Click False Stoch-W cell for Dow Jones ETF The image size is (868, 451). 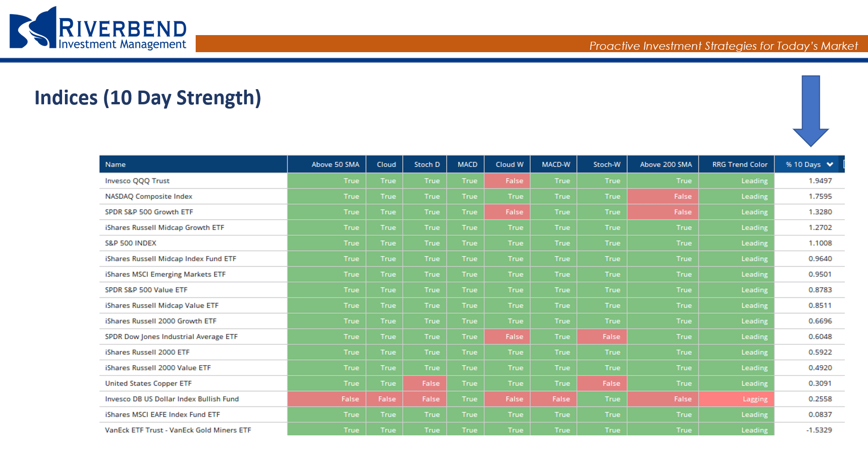click(x=602, y=337)
